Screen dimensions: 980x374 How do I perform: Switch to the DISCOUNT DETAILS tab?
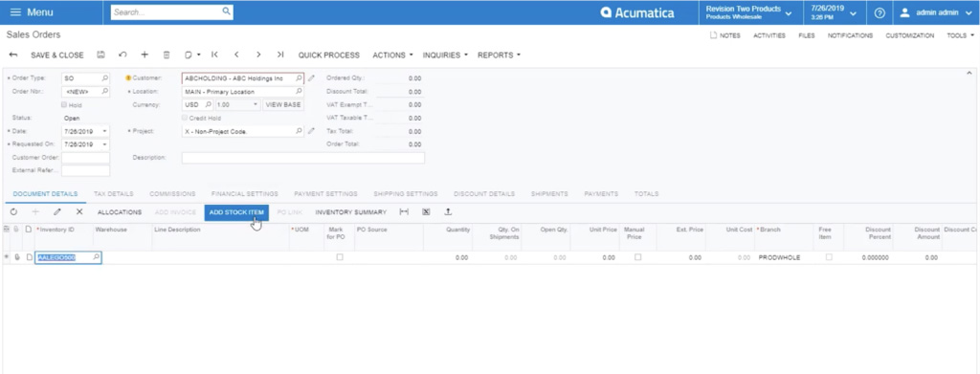[484, 194]
